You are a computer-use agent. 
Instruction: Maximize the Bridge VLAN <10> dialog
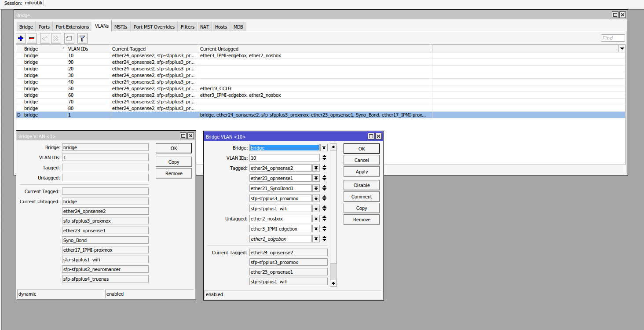(x=371, y=136)
